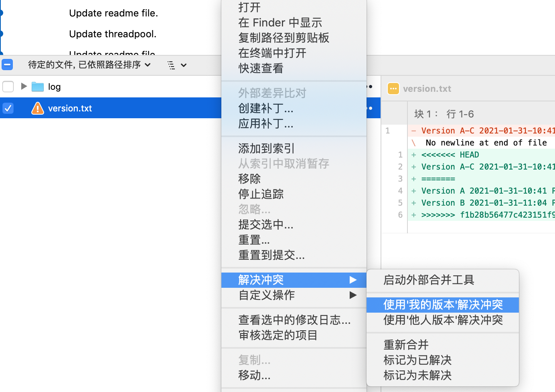The image size is (555, 392).
Task: Launch 启动外部合并工具
Action: pos(443,280)
